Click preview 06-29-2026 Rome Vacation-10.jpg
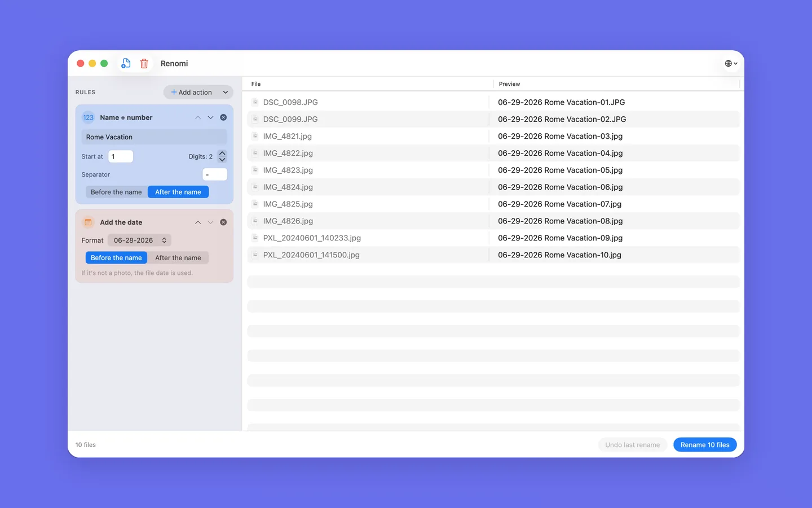The image size is (812, 508). [x=560, y=255]
